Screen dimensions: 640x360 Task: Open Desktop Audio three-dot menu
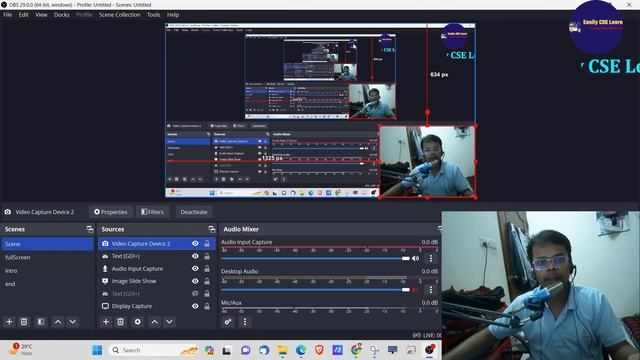431,290
